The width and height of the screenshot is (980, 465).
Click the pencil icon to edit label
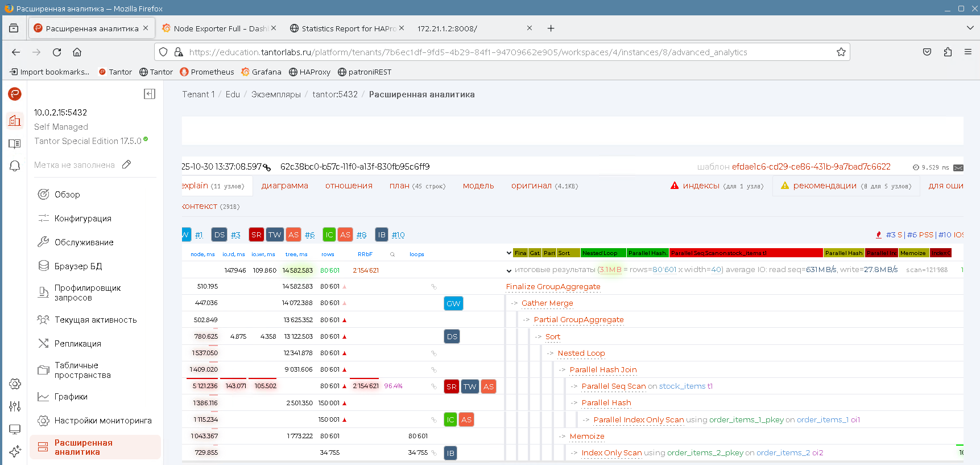127,164
